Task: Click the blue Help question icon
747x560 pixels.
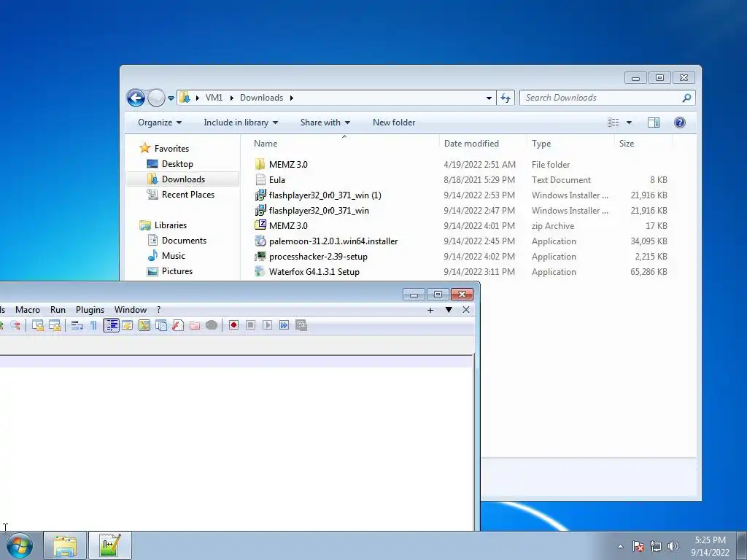Action: pyautogui.click(x=680, y=122)
